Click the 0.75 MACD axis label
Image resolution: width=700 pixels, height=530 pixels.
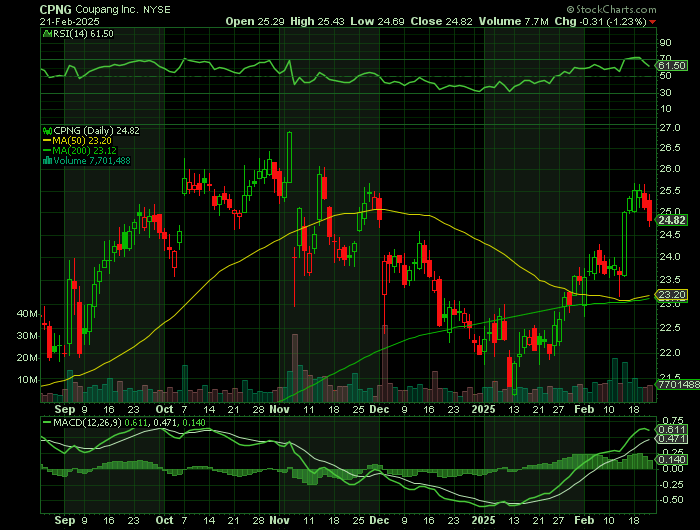(672, 421)
